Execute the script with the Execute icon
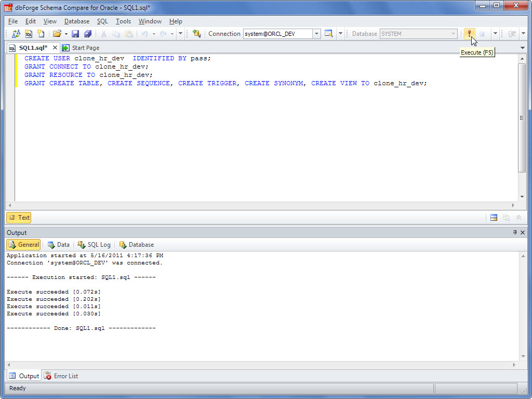The width and height of the screenshot is (532, 399). (469, 33)
